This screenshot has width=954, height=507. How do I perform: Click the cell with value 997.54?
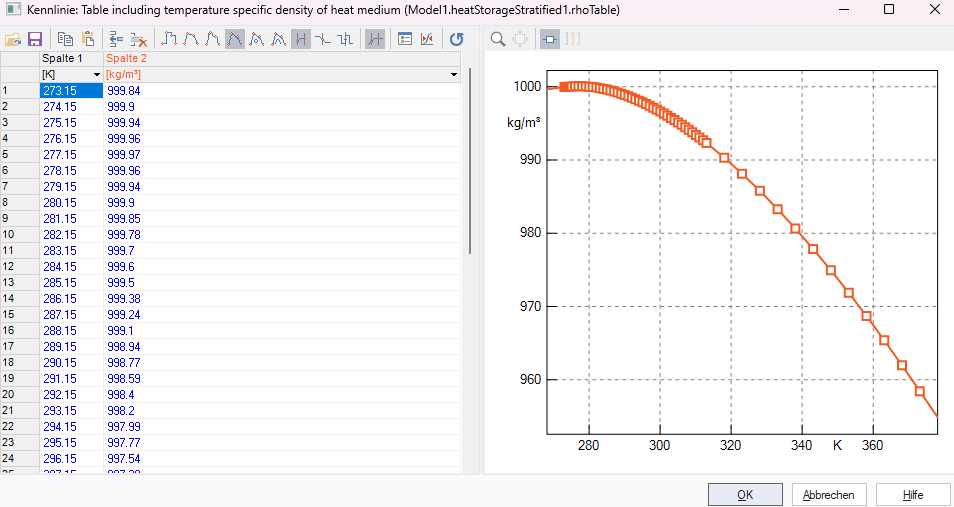[x=282, y=458]
